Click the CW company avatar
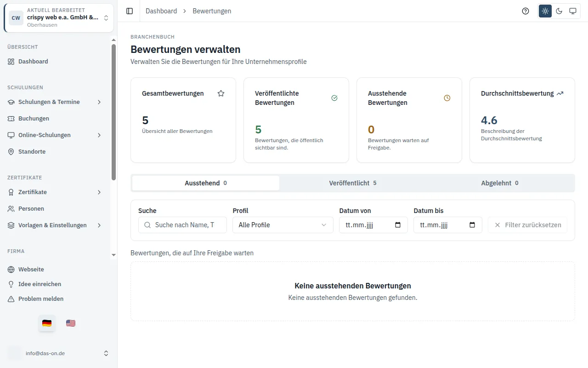This screenshot has width=588, height=368. (16, 18)
